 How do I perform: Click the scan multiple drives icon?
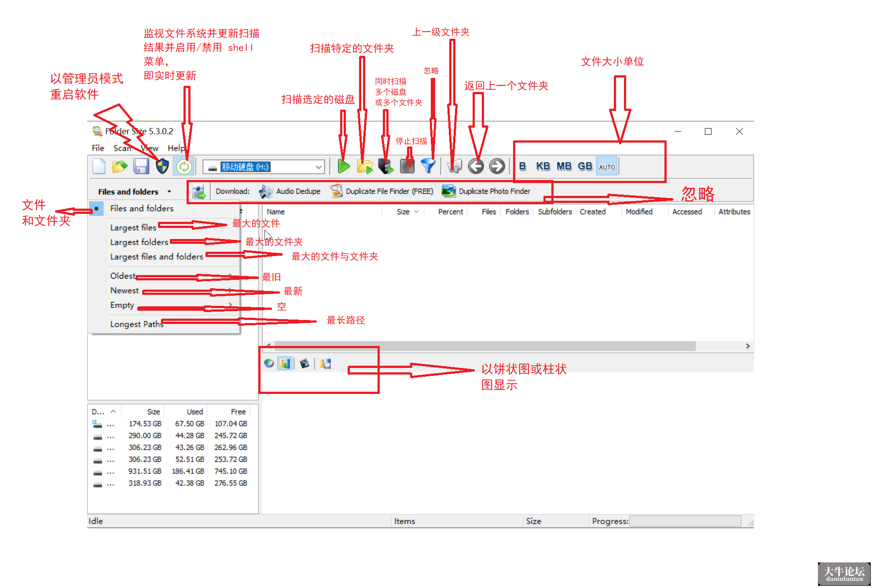386,166
